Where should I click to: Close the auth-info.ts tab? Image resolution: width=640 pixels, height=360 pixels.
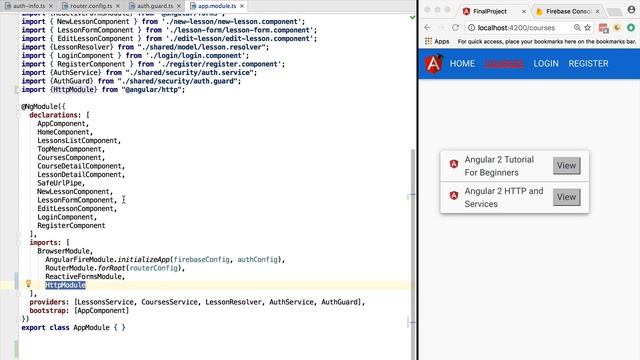51,6
